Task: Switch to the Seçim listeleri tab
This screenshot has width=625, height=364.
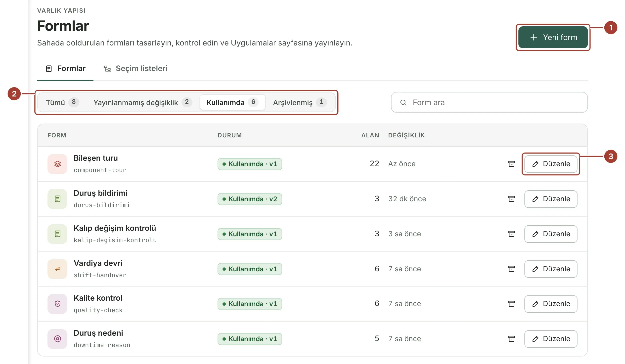Action: pyautogui.click(x=136, y=69)
